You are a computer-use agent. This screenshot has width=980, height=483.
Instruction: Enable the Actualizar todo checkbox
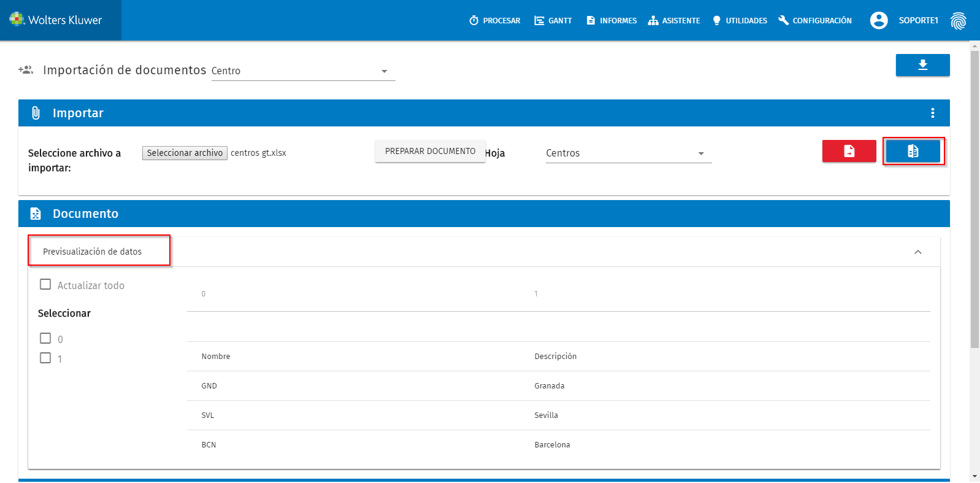[45, 284]
